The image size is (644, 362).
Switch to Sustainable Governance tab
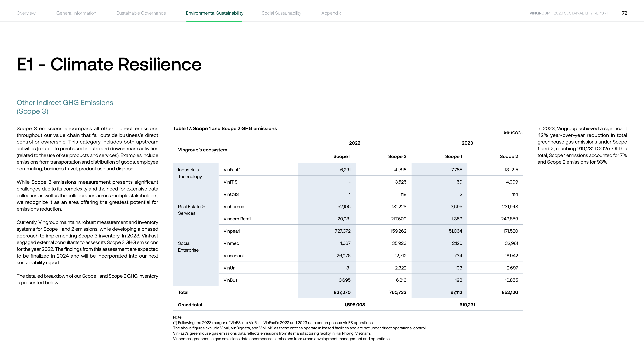(141, 13)
